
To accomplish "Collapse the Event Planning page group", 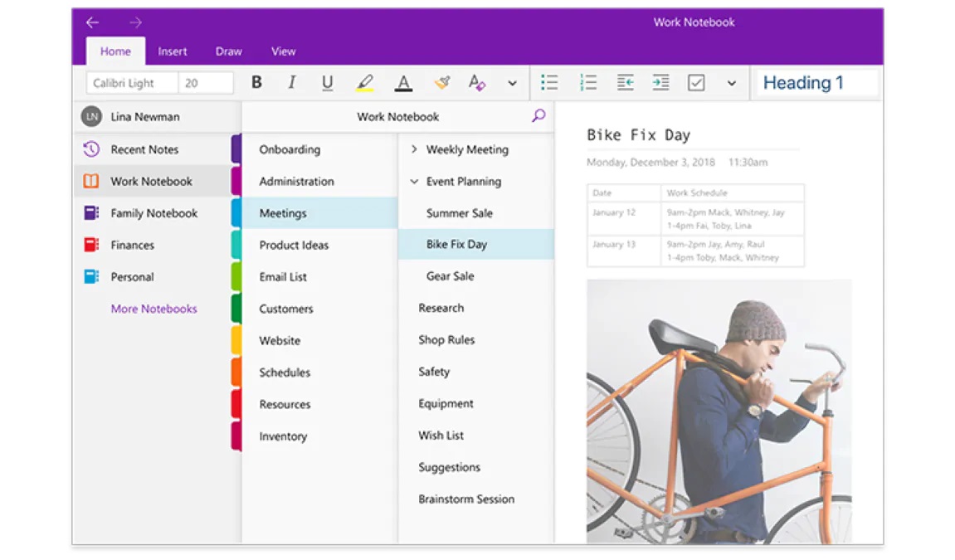I will coord(414,182).
